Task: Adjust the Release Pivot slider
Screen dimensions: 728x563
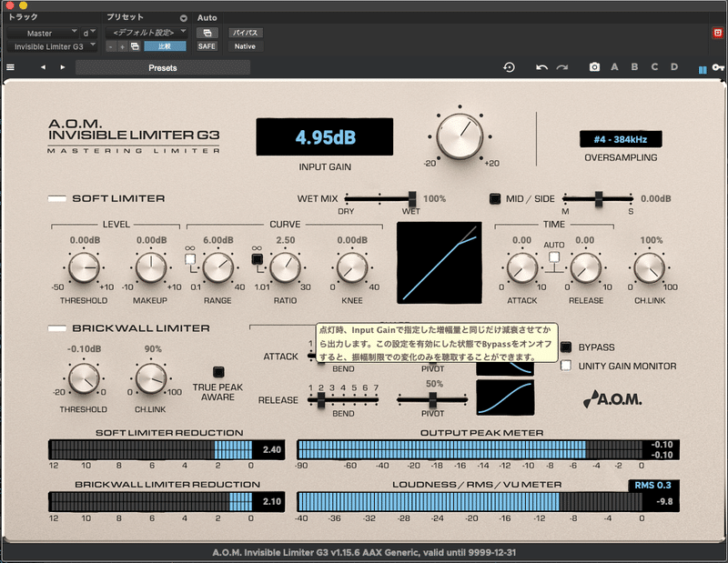Action: point(432,399)
